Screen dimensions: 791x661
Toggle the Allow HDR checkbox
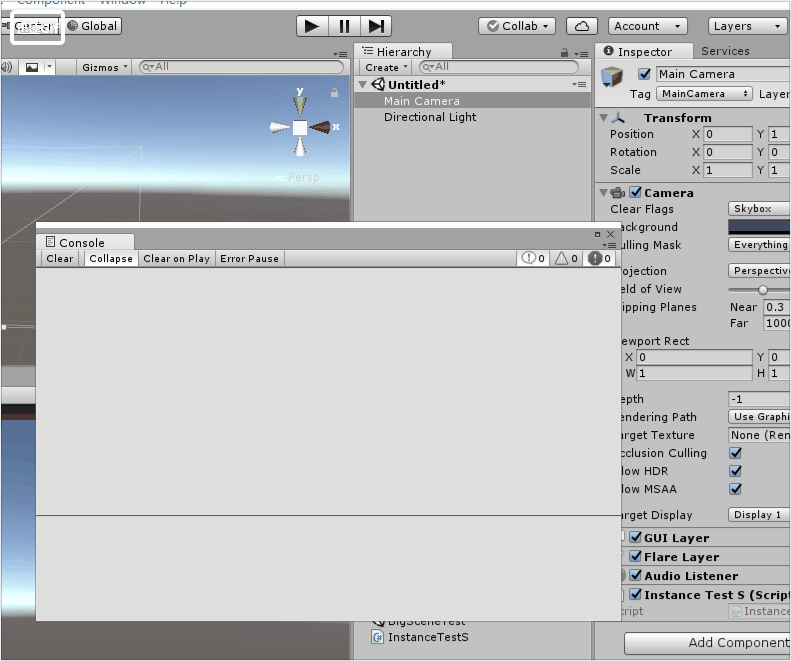(x=736, y=471)
